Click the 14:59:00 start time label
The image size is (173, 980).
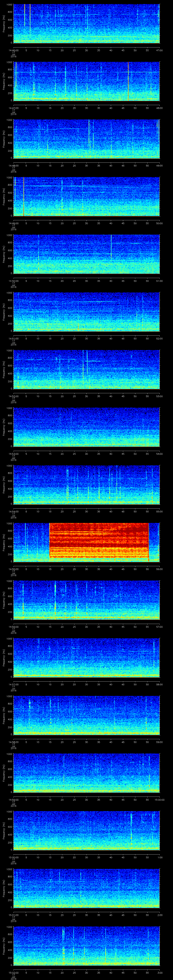[x=14, y=800]
